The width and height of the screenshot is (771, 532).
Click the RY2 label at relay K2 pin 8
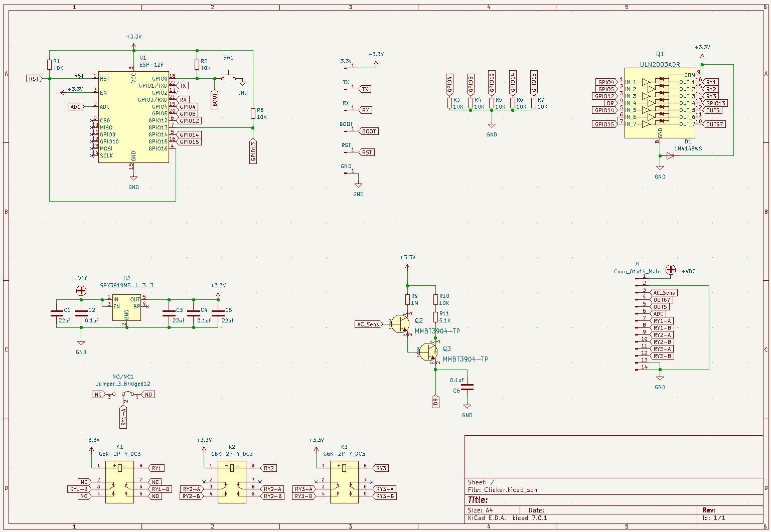(269, 468)
